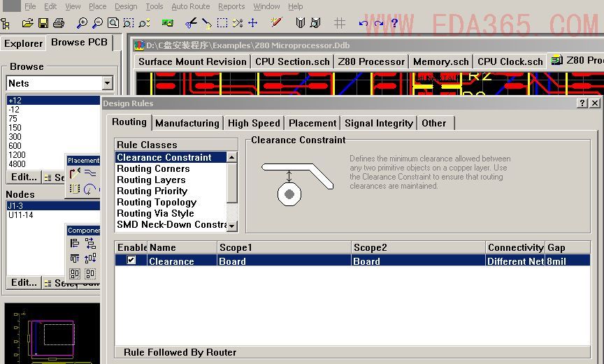The height and width of the screenshot is (364, 604).
Task: Click the align top edges component icon
Action: 75,259
